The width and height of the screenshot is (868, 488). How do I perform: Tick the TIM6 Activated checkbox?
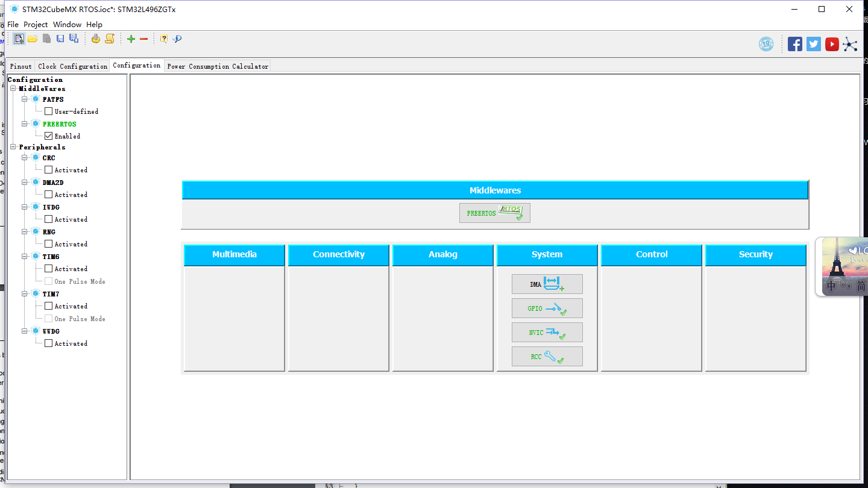click(x=48, y=269)
